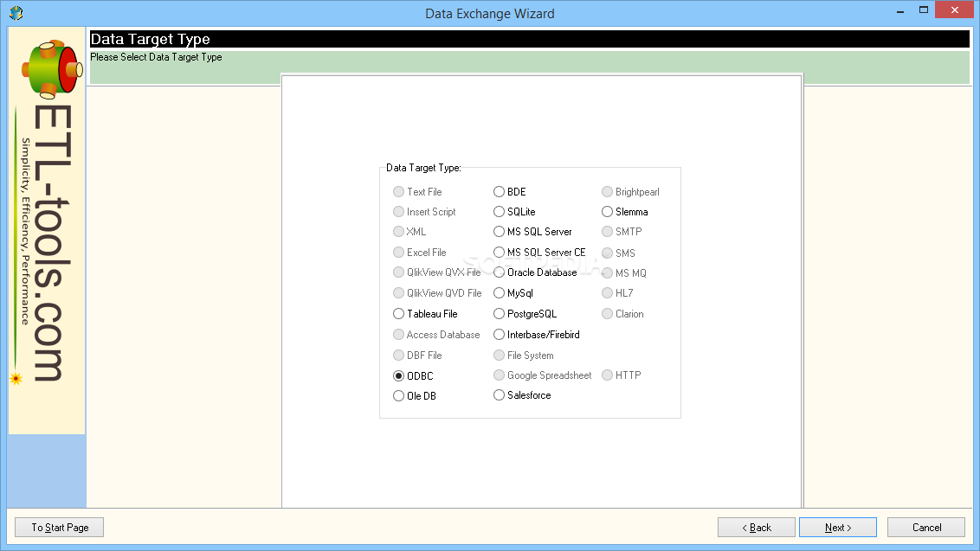This screenshot has width=980, height=551.
Task: Click the Back button
Action: [x=757, y=528]
